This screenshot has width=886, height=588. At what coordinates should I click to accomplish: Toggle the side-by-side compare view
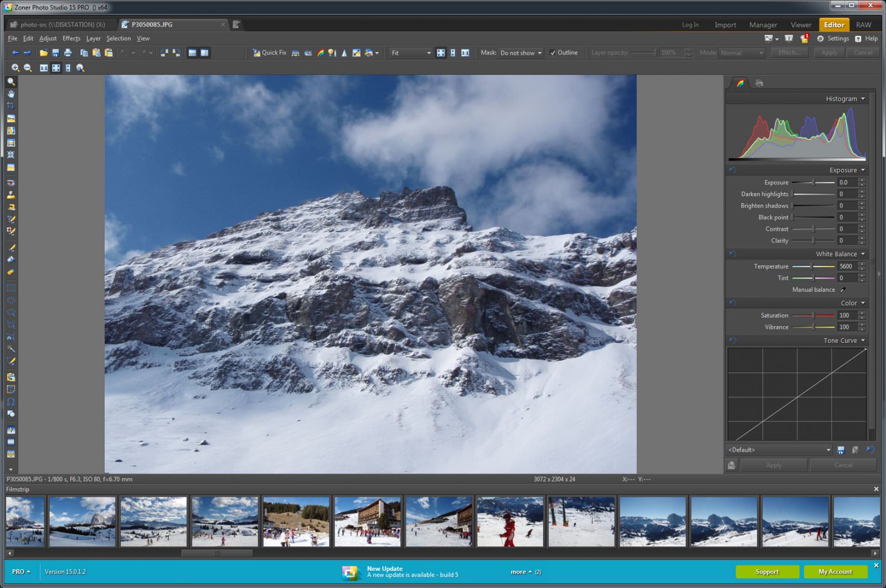point(465,53)
